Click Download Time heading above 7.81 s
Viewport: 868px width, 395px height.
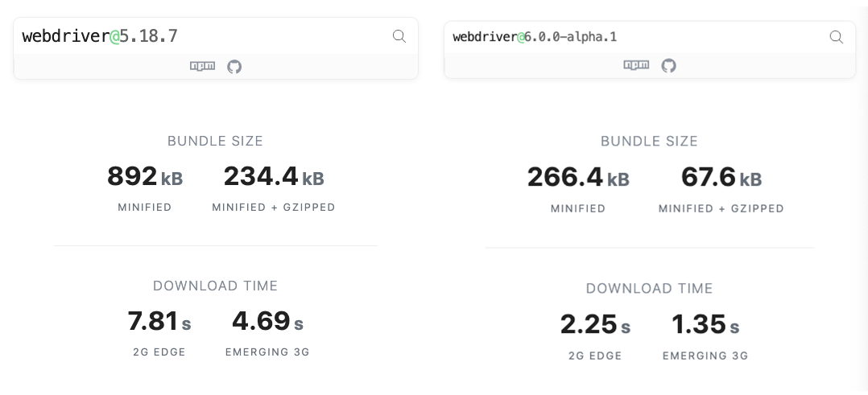pos(215,286)
